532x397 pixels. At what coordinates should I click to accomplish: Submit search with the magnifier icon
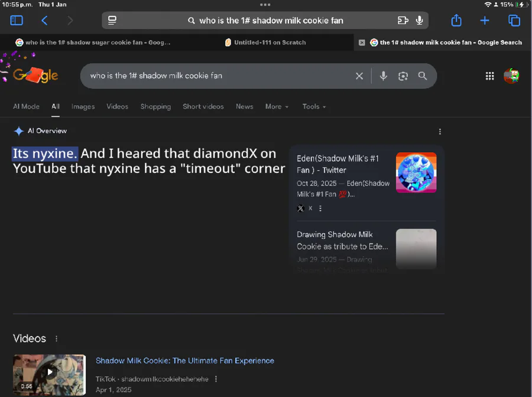click(423, 76)
